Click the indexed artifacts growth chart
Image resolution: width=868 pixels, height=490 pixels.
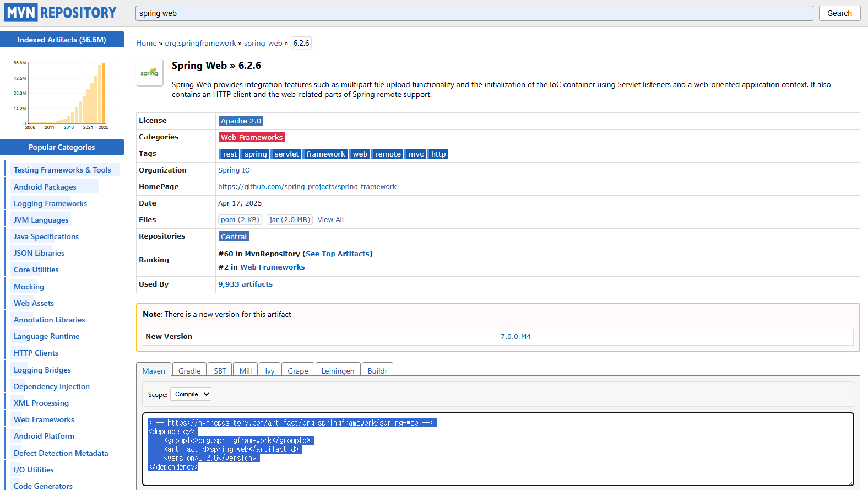click(65, 95)
